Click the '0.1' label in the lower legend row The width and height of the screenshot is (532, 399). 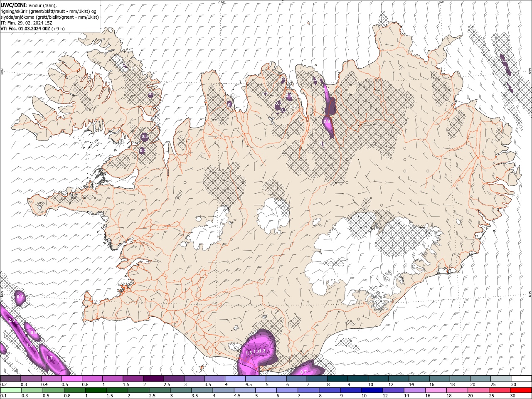(x=3, y=396)
